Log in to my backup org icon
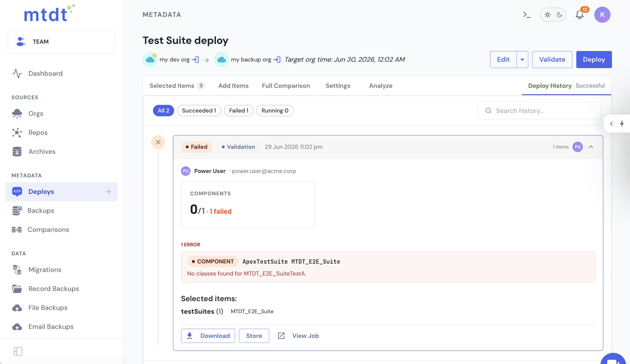Screen dimensions: 630x364 tap(277, 60)
